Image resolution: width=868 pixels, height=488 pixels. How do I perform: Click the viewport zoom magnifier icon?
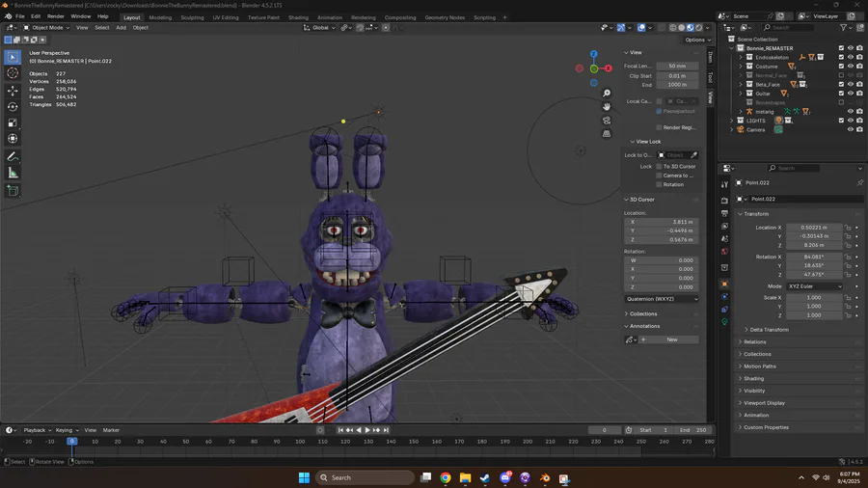(607, 94)
